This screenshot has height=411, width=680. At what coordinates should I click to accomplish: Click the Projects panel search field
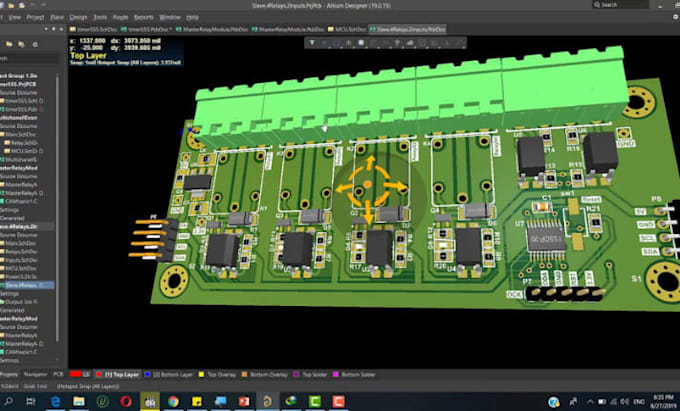coord(29,59)
